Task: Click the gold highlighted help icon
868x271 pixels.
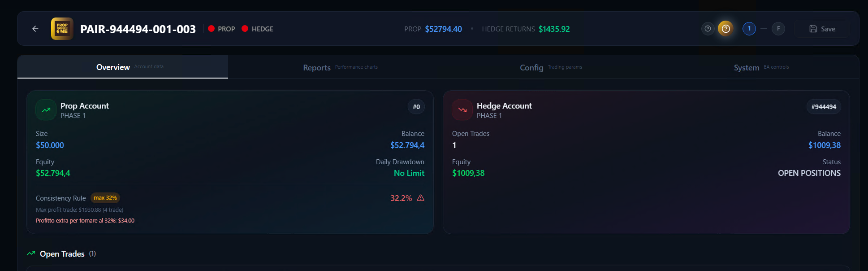Action: click(x=726, y=29)
